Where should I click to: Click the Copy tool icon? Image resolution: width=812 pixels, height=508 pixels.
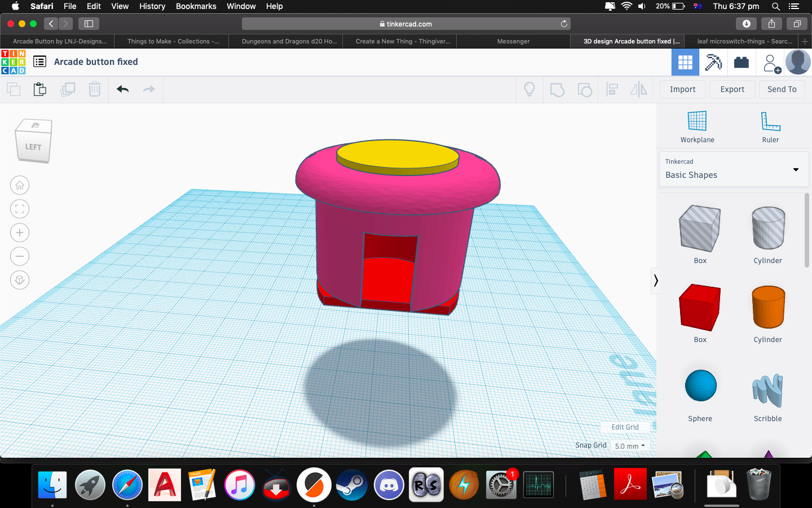[14, 89]
